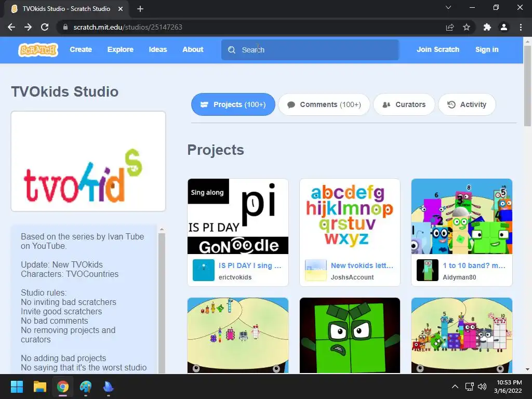Switch to the Activity tab
Image resolution: width=532 pixels, height=399 pixels.
[x=467, y=104]
